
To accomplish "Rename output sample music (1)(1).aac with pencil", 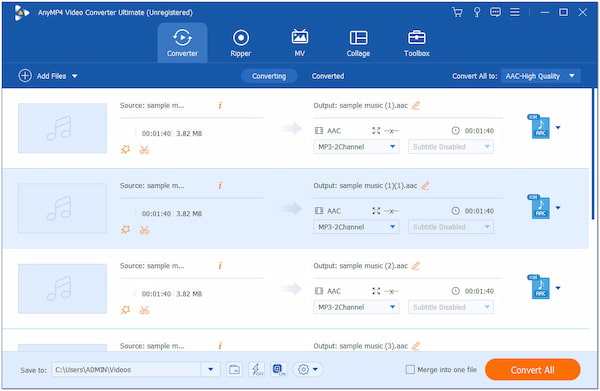I will click(x=425, y=186).
